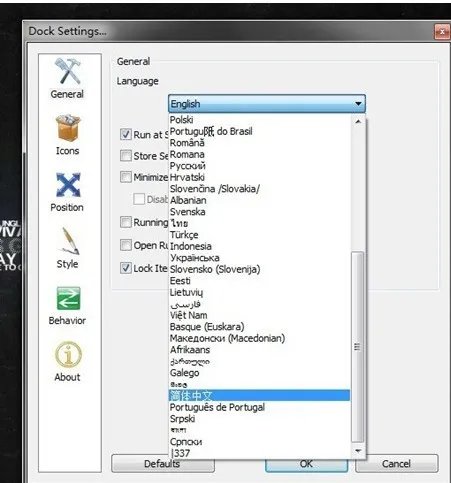
Task: Click the OK button
Action: click(x=306, y=464)
